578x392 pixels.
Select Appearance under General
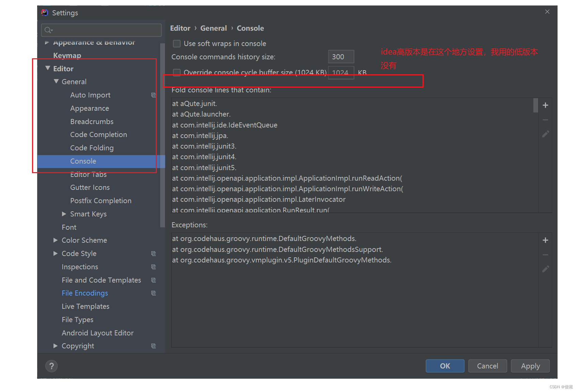[x=90, y=108]
